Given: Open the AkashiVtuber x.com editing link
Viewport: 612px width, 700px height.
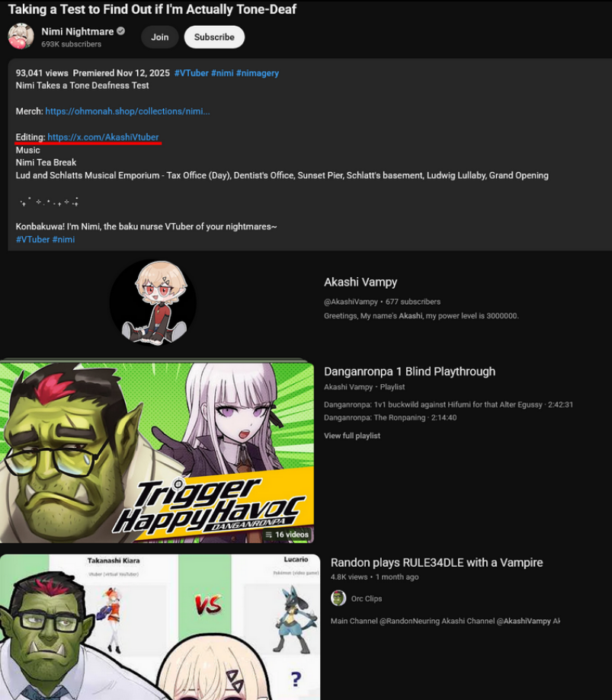Looking at the screenshot, I should click(103, 137).
